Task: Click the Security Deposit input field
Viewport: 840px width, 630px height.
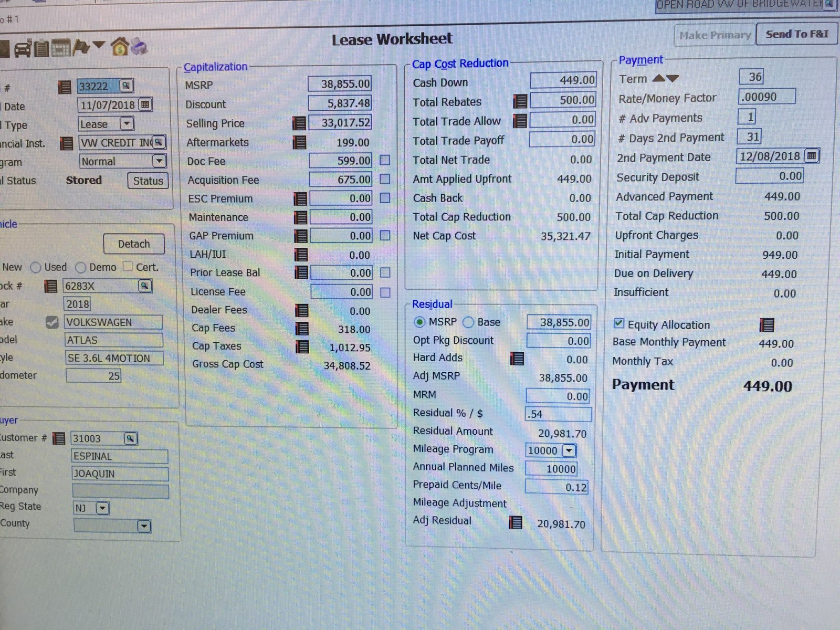Action: click(x=769, y=176)
